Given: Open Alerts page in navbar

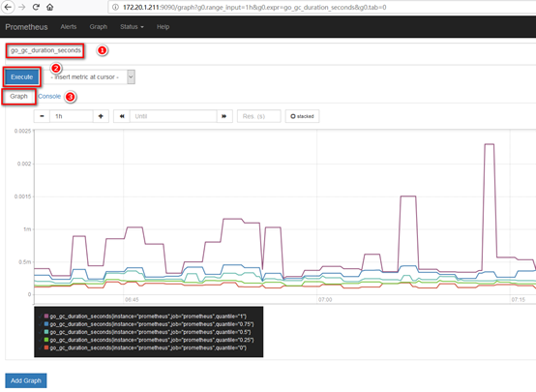Looking at the screenshot, I should point(69,27).
